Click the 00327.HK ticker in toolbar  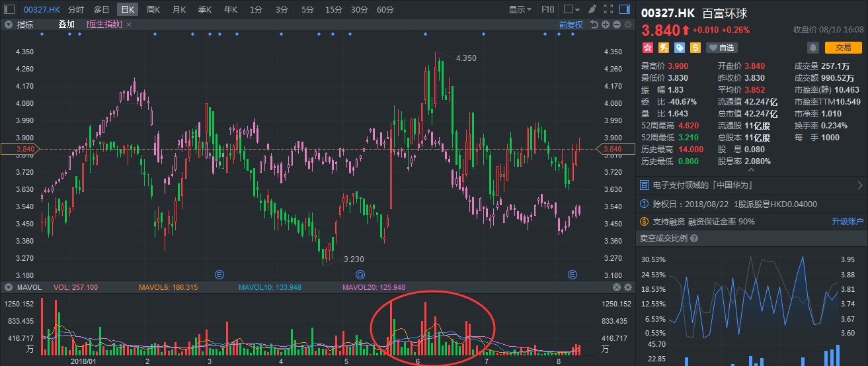click(41, 9)
